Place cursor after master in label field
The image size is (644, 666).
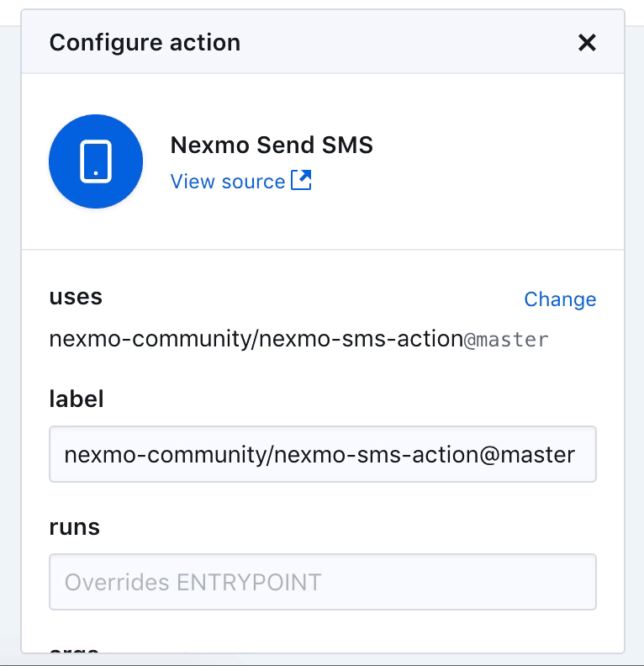[577, 454]
